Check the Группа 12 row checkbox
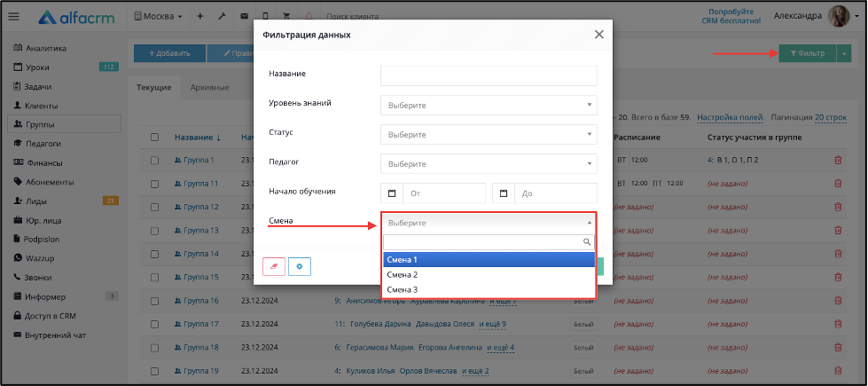Image resolution: width=868 pixels, height=386 pixels. pyautogui.click(x=155, y=207)
